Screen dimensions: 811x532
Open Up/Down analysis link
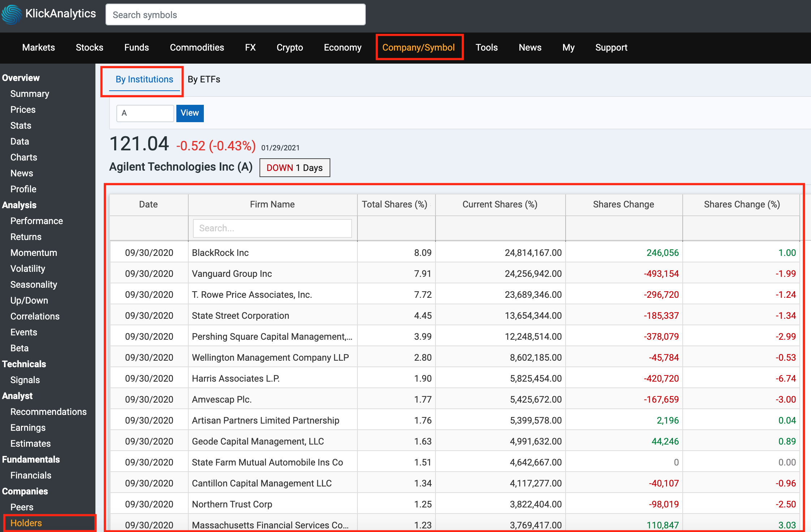(x=29, y=300)
